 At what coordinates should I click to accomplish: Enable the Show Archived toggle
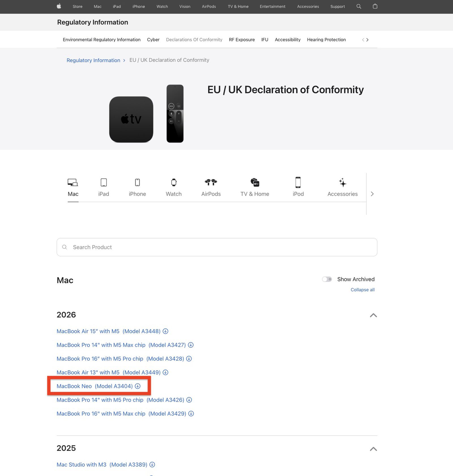pos(327,279)
